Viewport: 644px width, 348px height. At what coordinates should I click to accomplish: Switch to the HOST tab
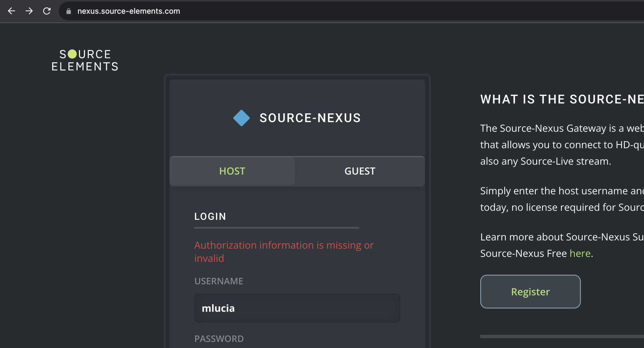[x=232, y=171]
